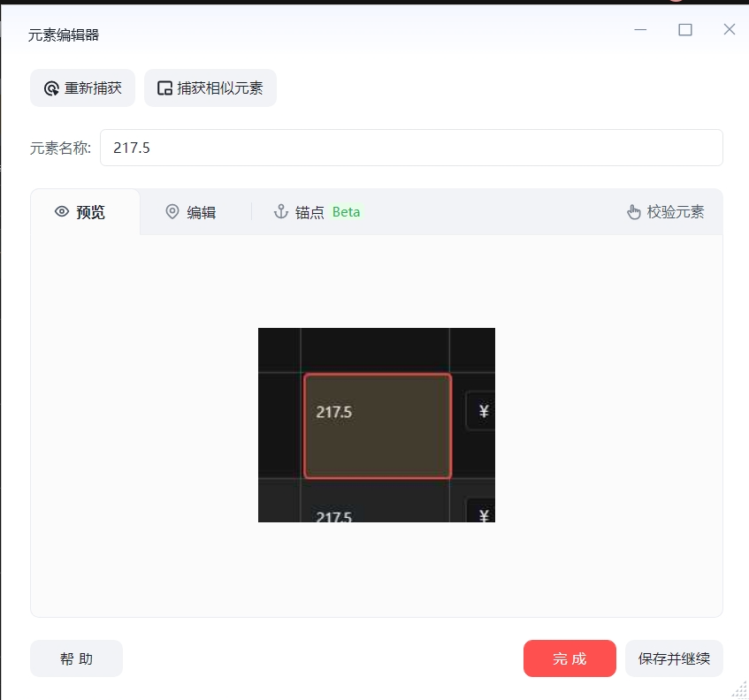Screen dimensions: 749x700
Task: Click the recapture icon beside 重新捕获
Action: 51,88
